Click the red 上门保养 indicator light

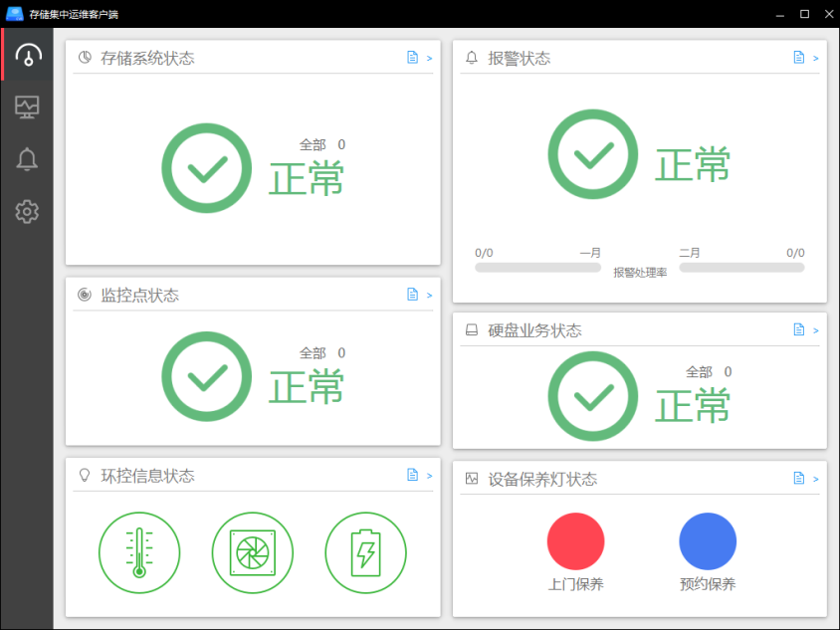[576, 541]
